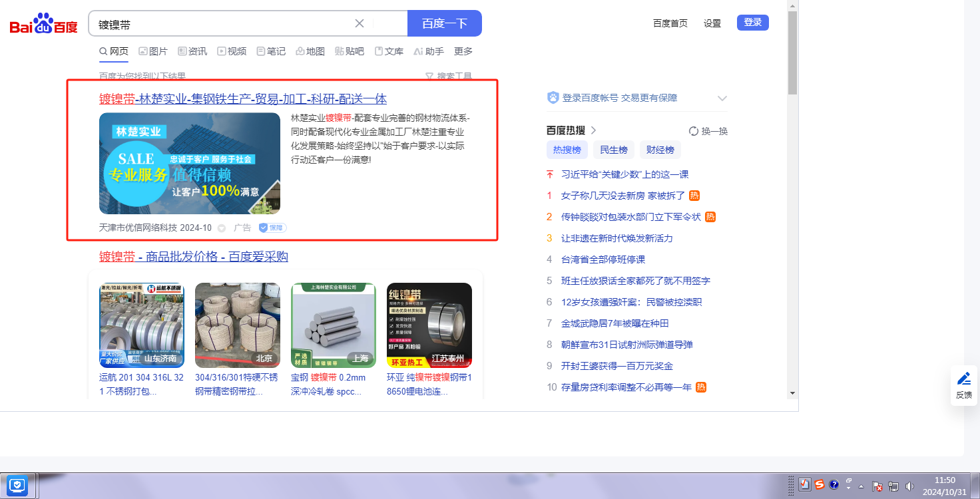Open 镀镍带 - 商品批发价格 - 百度爱采购 link
Image resolution: width=980 pixels, height=499 pixels.
coord(194,257)
